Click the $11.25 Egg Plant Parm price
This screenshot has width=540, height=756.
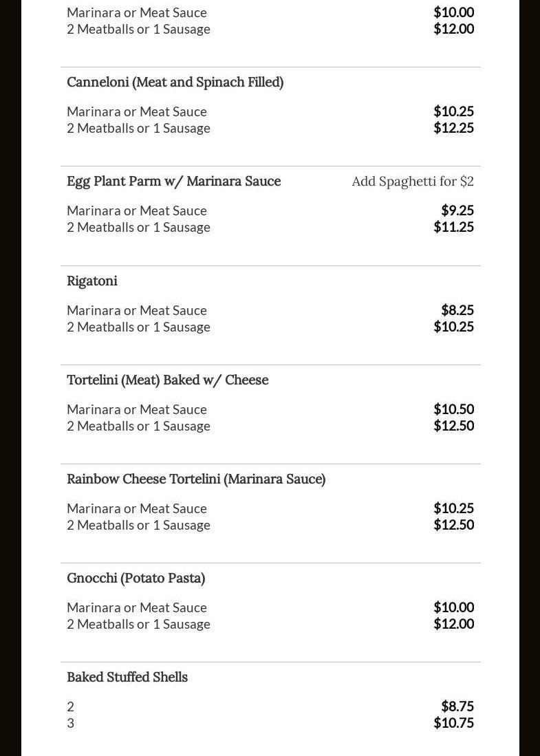pyautogui.click(x=453, y=227)
